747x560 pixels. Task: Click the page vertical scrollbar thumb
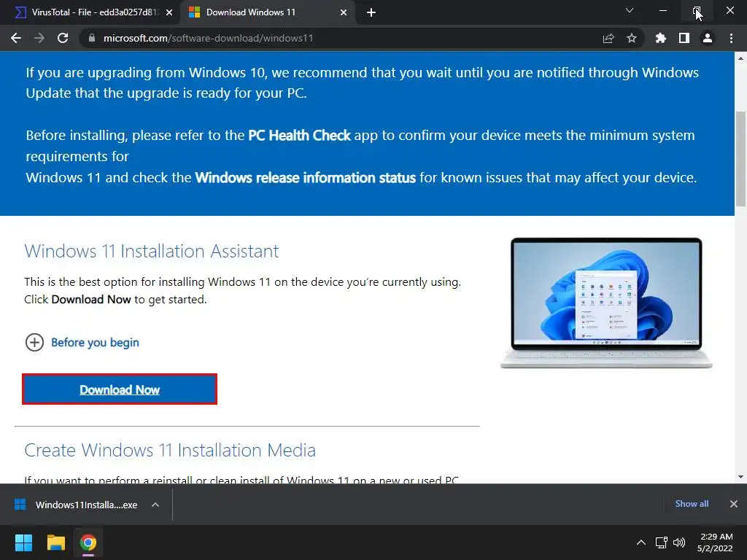740,159
